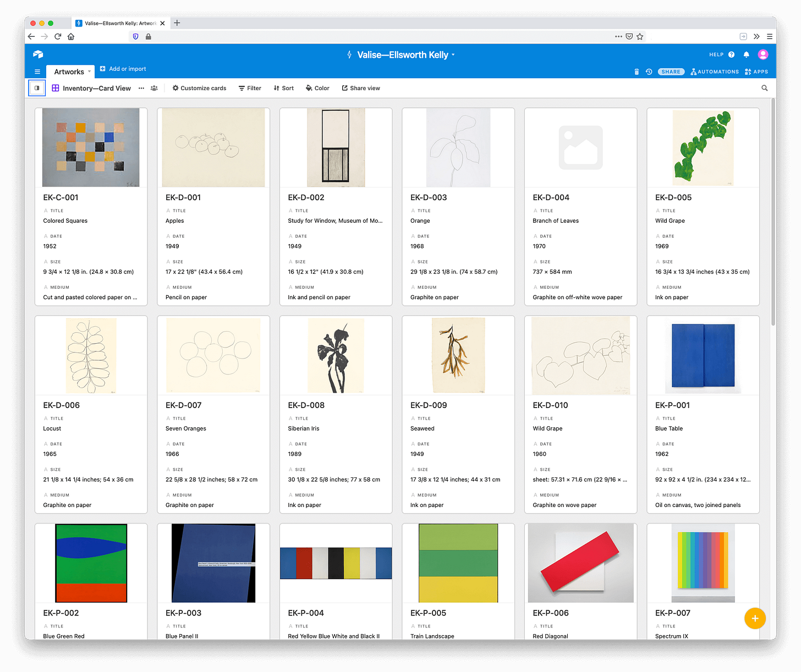Open the Sort menu
The width and height of the screenshot is (801, 672).
(x=284, y=88)
